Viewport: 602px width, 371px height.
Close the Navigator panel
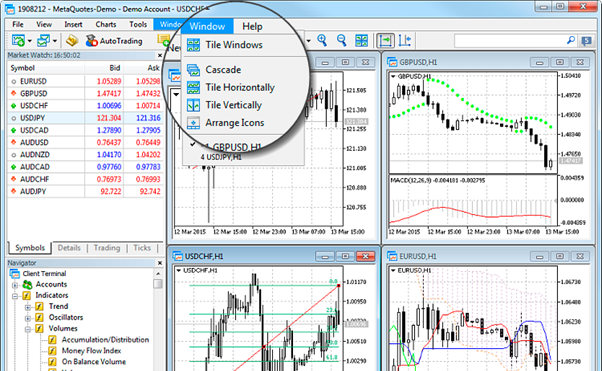point(160,263)
